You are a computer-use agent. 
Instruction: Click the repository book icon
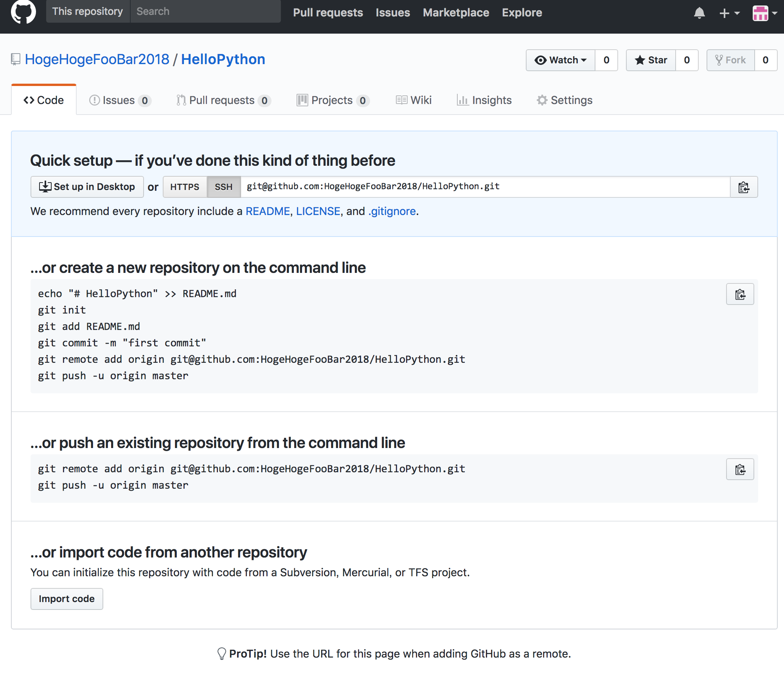[x=15, y=59]
